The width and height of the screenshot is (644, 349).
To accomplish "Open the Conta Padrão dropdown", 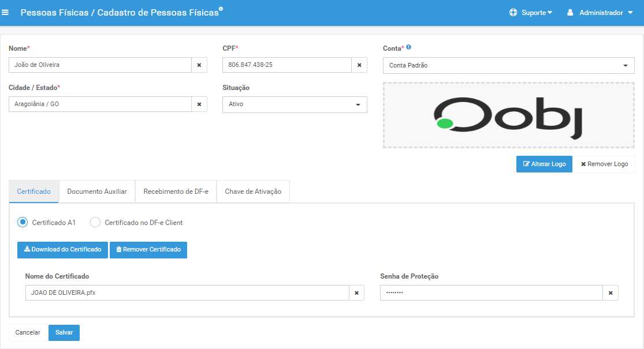I will pos(508,66).
